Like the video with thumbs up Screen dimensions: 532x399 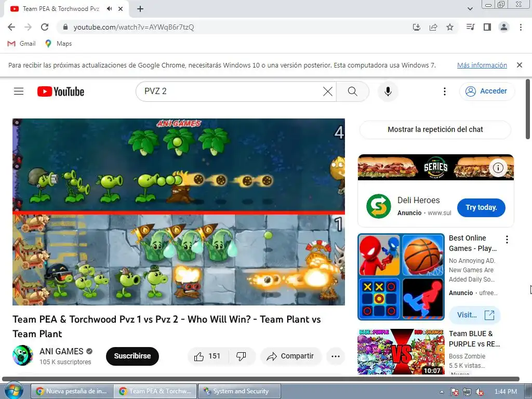click(x=207, y=356)
